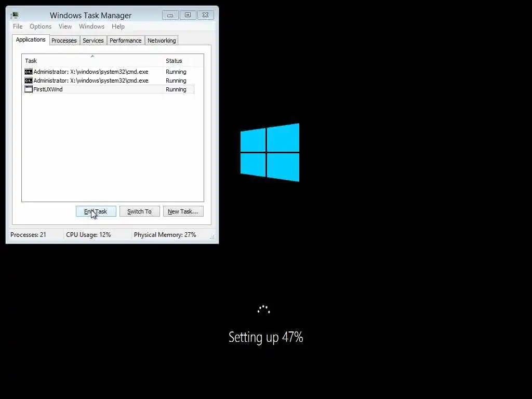This screenshot has width=532, height=399.
Task: Select the FirstUXWnd window icon
Action: [x=29, y=89]
